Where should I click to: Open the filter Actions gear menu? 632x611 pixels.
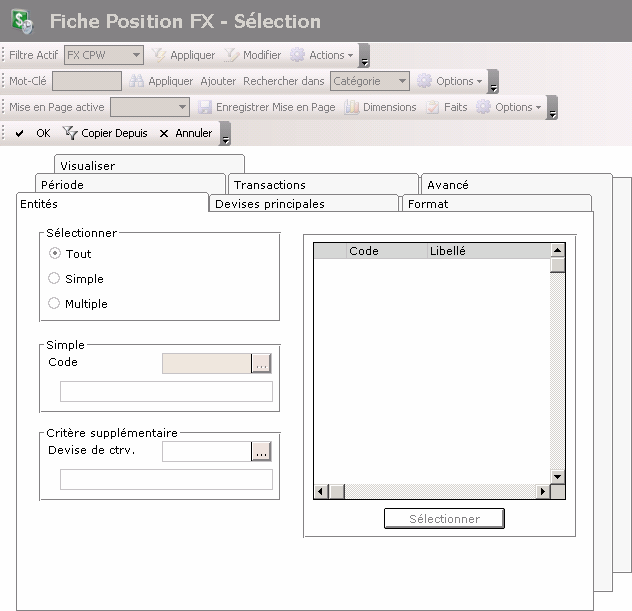coord(298,55)
